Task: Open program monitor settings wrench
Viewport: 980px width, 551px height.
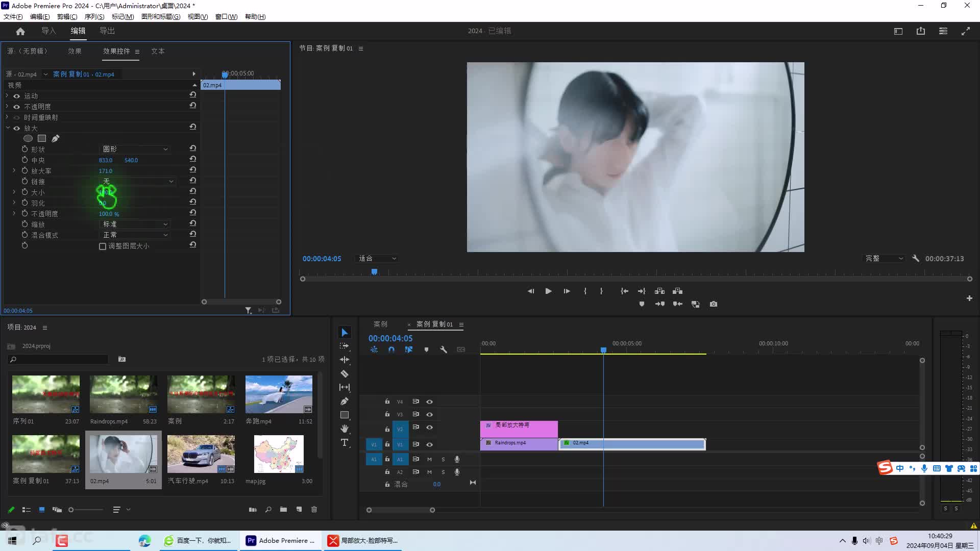Action: [916, 259]
